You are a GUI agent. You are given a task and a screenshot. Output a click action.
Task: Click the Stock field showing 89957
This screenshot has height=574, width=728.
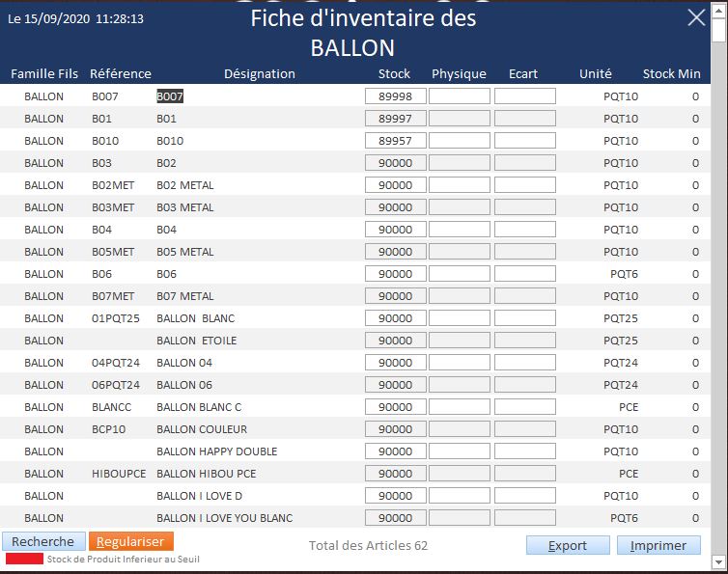[396, 141]
